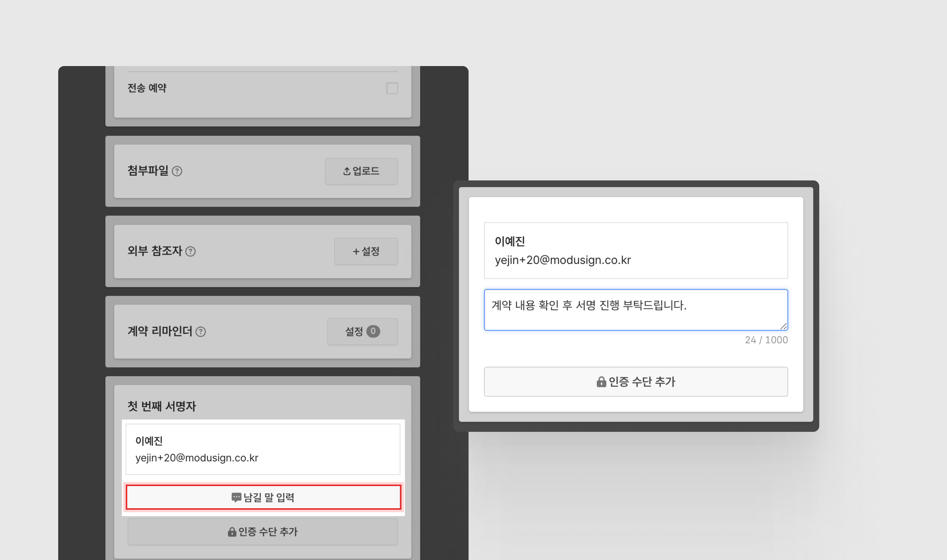Select the 이예진 signer card in left panel
The height and width of the screenshot is (560, 947).
(x=263, y=449)
